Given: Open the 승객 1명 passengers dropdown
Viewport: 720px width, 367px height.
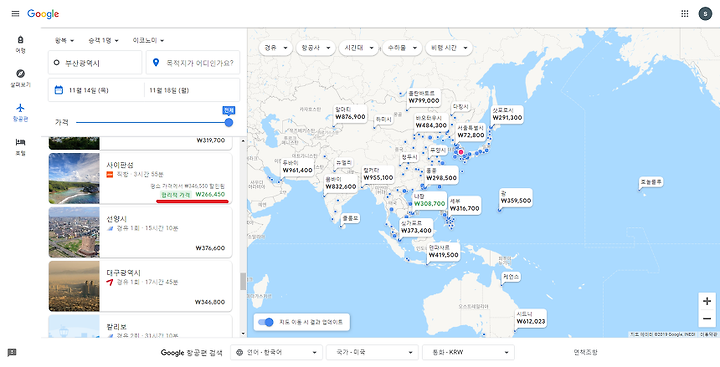Looking at the screenshot, I should (x=103, y=40).
